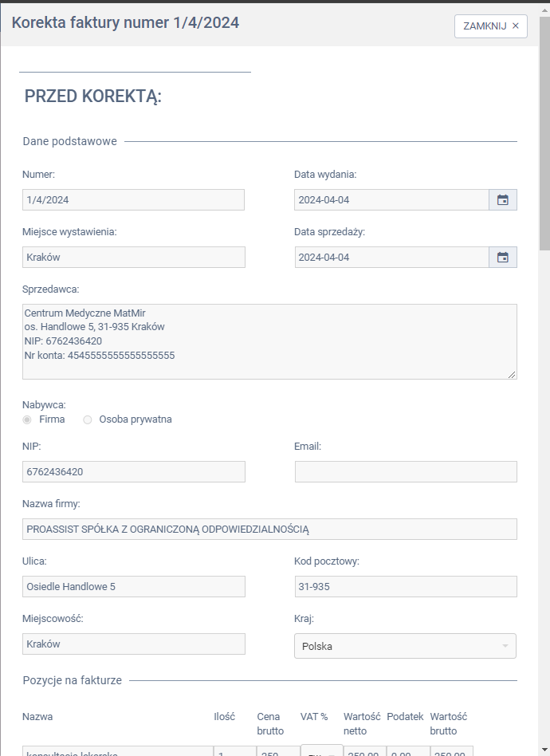Click the Miejscowość field
Screen dimensions: 550x756
click(133, 644)
